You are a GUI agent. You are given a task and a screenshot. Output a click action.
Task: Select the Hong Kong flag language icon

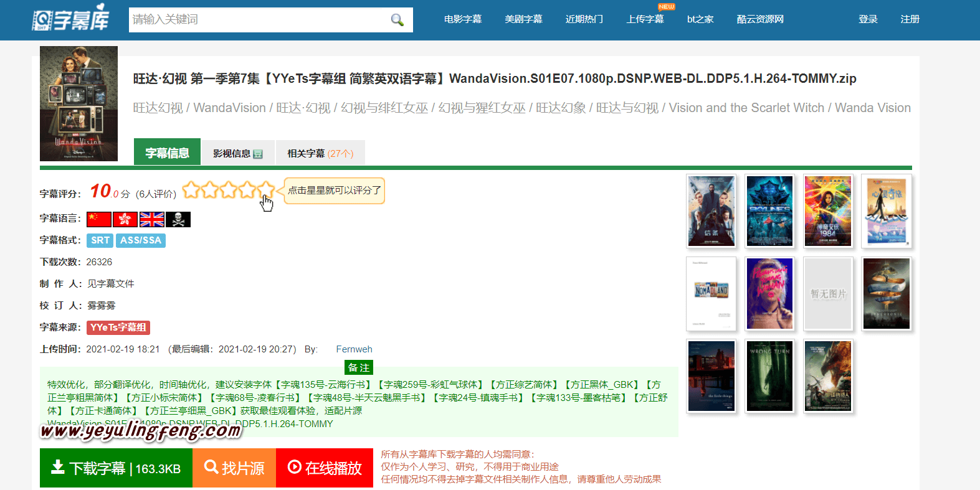[125, 219]
